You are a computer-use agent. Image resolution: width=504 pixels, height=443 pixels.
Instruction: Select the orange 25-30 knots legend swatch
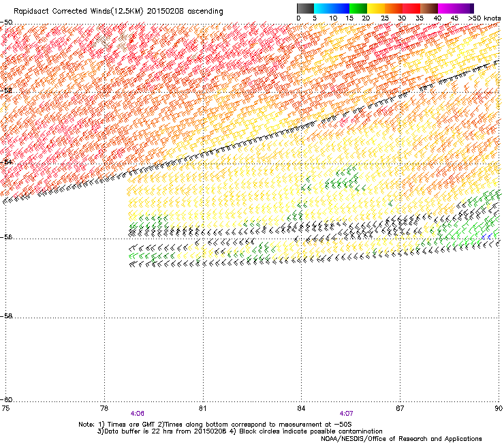coord(394,8)
